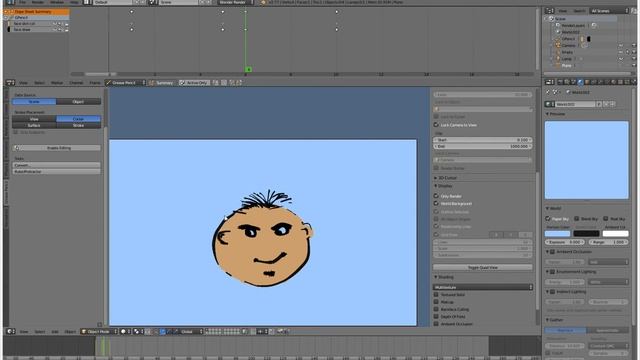Click the Summary icon in Dope Sheet header
This screenshot has width=640, height=360.
tap(151, 82)
